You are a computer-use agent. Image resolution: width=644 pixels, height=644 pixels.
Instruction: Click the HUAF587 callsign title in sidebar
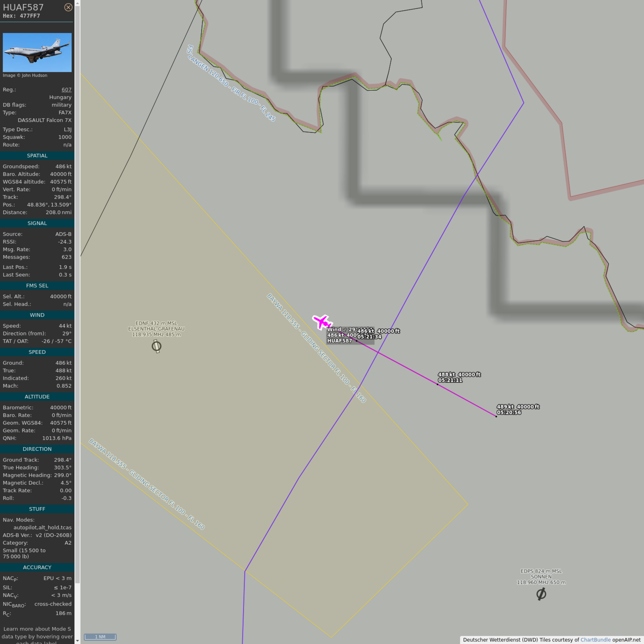click(x=23, y=7)
